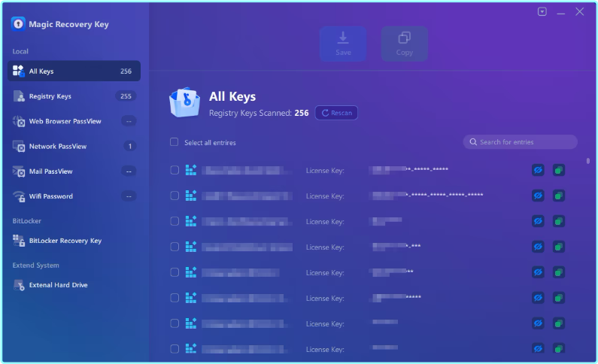Click the Windows product icon in fifth row

point(191,272)
